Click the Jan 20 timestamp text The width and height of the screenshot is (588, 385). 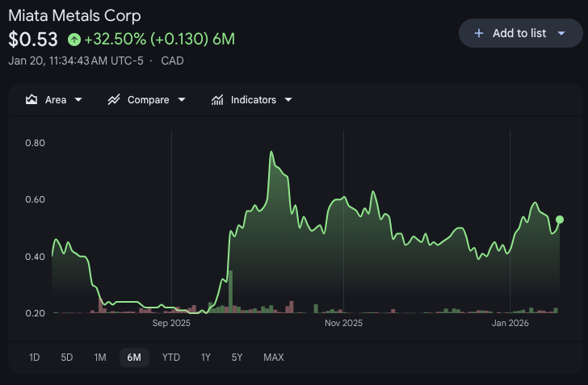[76, 61]
